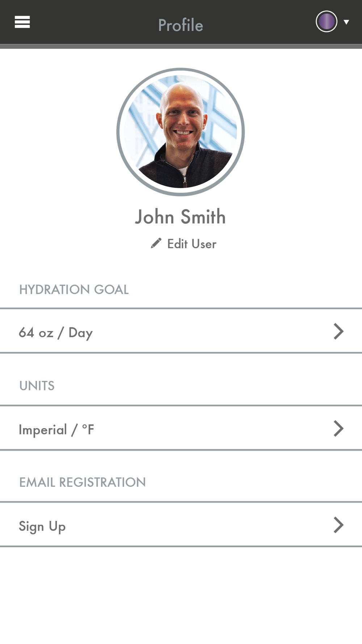Click the EMAIL REGISTRATION section header
This screenshot has width=362, height=644.
pos(83,482)
